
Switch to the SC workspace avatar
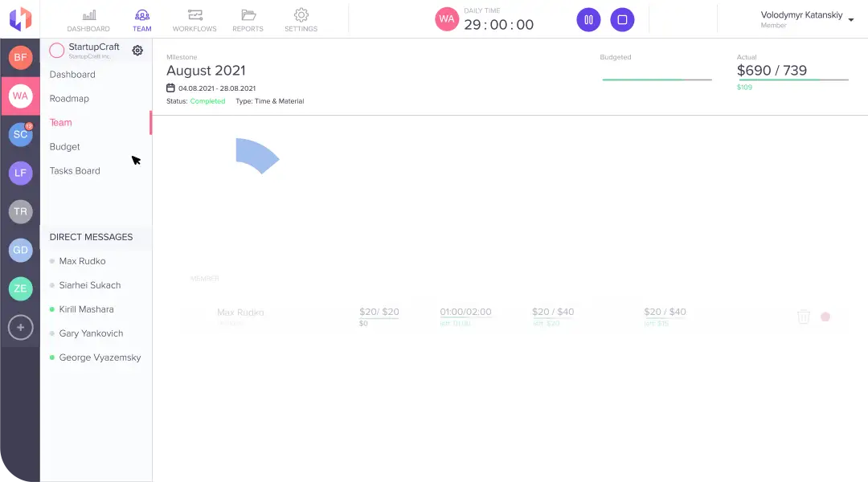[x=20, y=134]
